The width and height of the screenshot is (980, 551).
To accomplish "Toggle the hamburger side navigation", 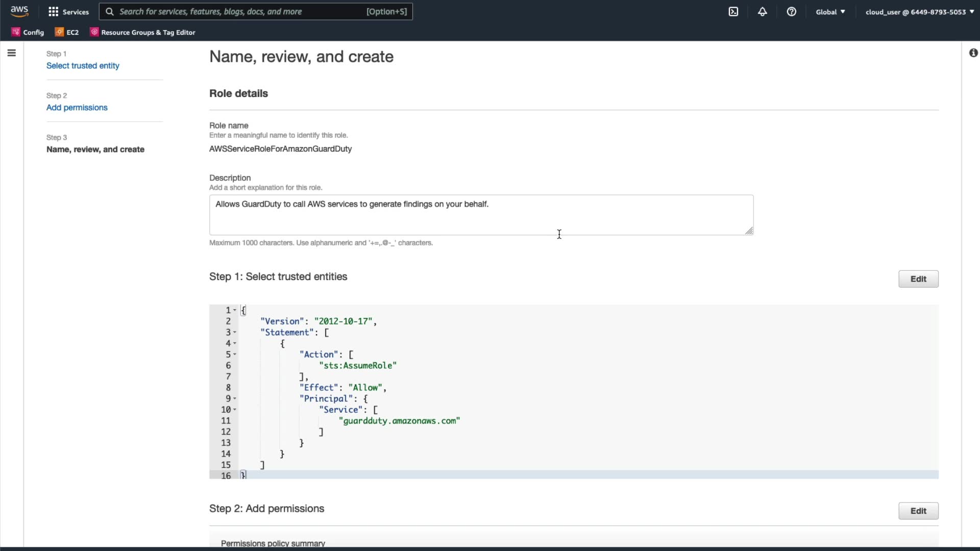I will pos(12,53).
